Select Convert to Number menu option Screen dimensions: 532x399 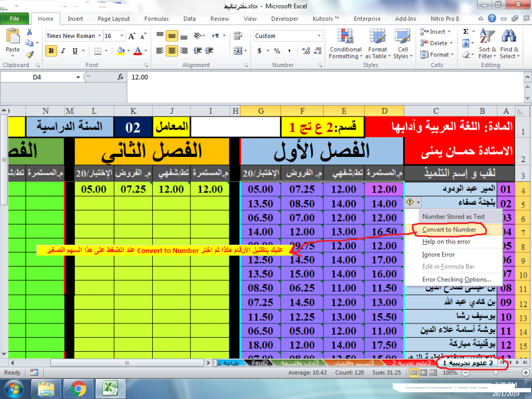pyautogui.click(x=449, y=229)
